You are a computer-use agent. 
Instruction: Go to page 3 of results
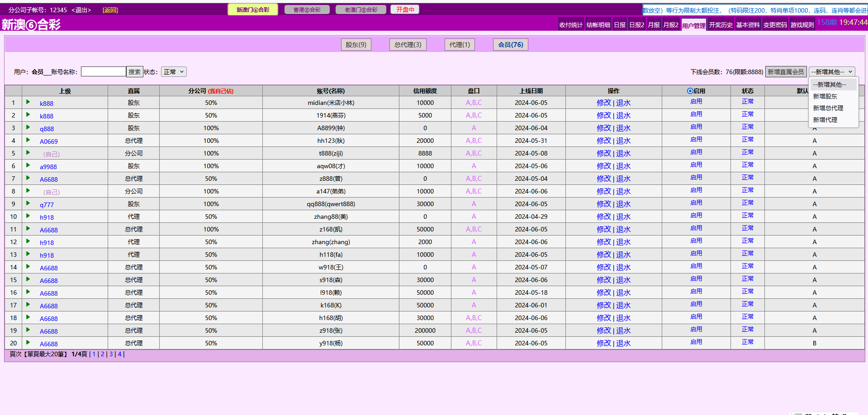click(x=111, y=354)
